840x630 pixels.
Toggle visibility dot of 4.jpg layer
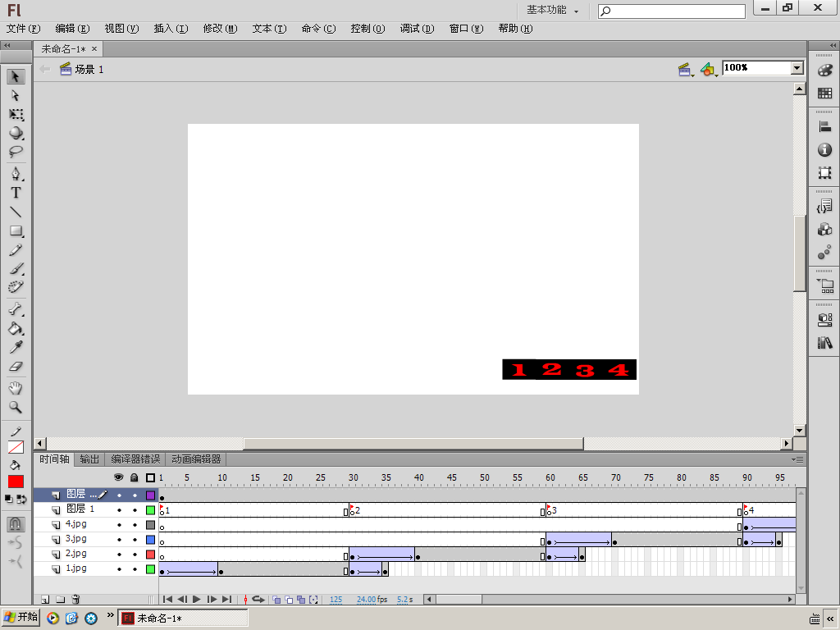point(119,525)
